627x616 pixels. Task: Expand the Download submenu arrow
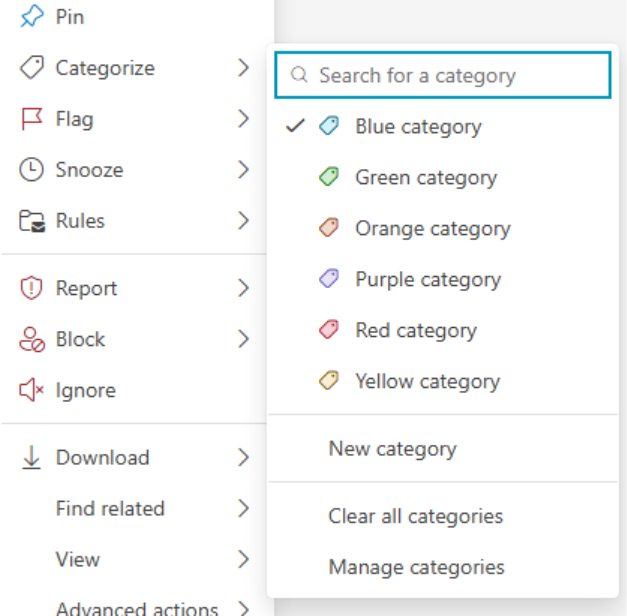tap(244, 457)
